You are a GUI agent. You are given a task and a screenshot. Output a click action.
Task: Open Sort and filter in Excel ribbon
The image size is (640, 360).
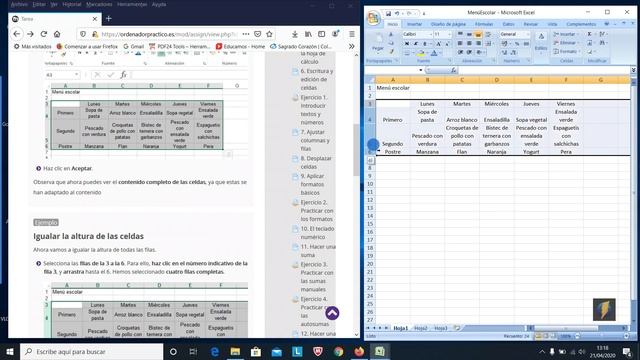click(602, 34)
